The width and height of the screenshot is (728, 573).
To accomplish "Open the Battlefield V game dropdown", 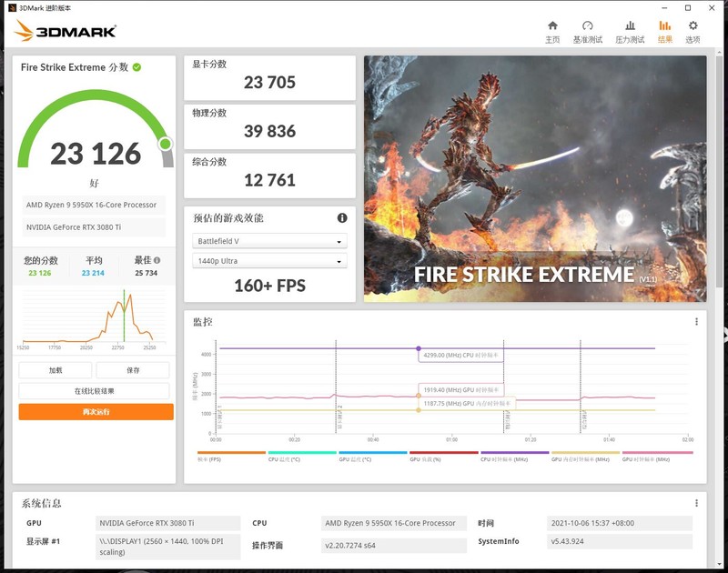I will [x=268, y=240].
